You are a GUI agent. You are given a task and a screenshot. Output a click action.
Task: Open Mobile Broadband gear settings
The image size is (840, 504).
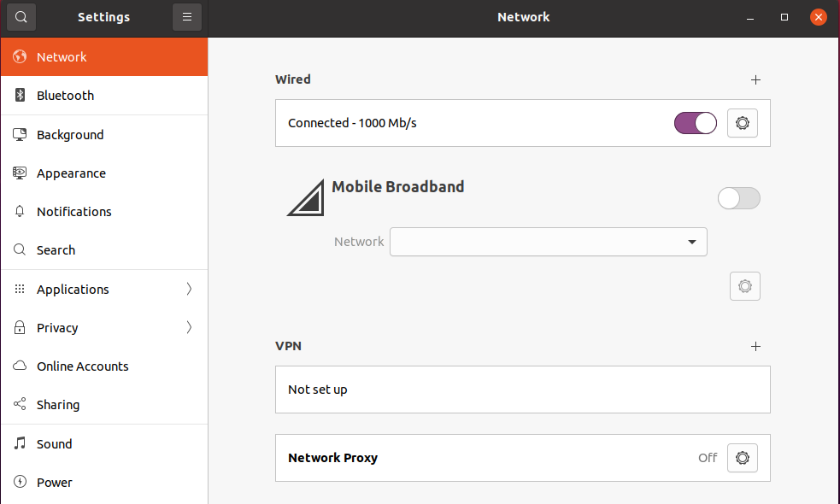[x=745, y=286]
